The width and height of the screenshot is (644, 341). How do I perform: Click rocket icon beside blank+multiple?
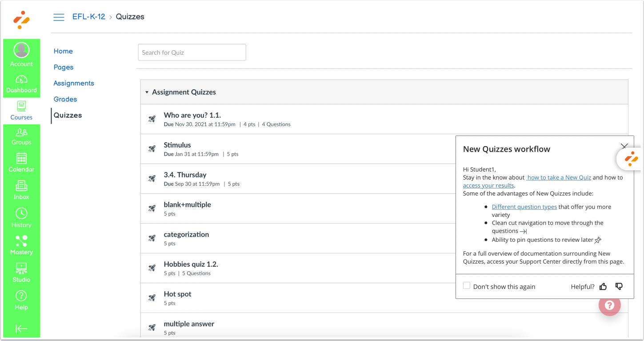[x=152, y=208]
